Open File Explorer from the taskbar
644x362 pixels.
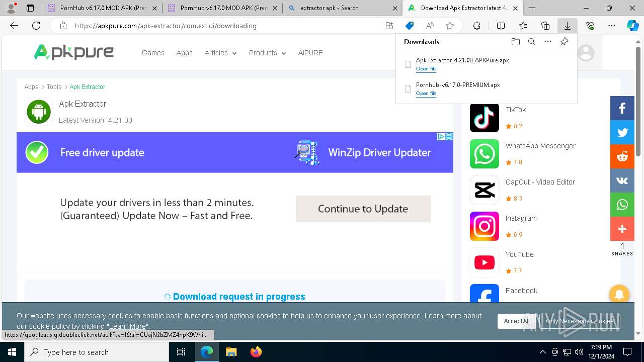(x=231, y=352)
